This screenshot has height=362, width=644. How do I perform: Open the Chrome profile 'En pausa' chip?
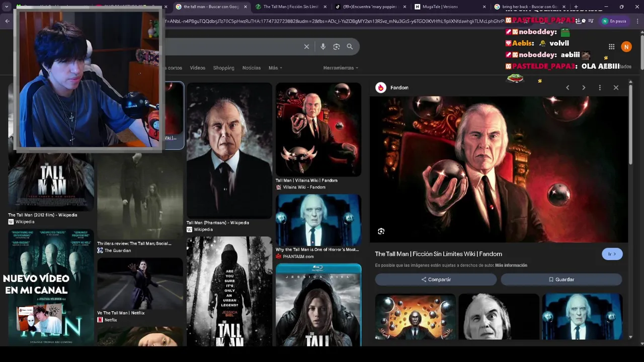coord(614,21)
